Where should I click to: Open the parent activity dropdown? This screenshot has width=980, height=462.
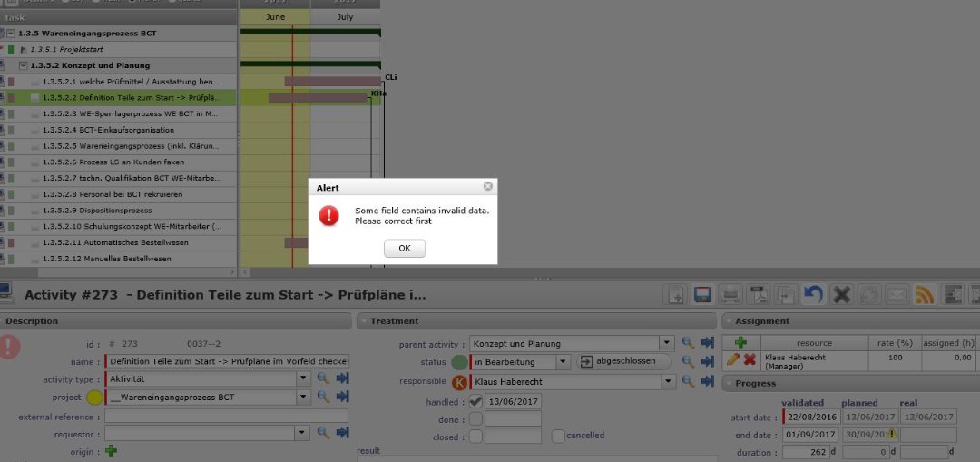(667, 344)
